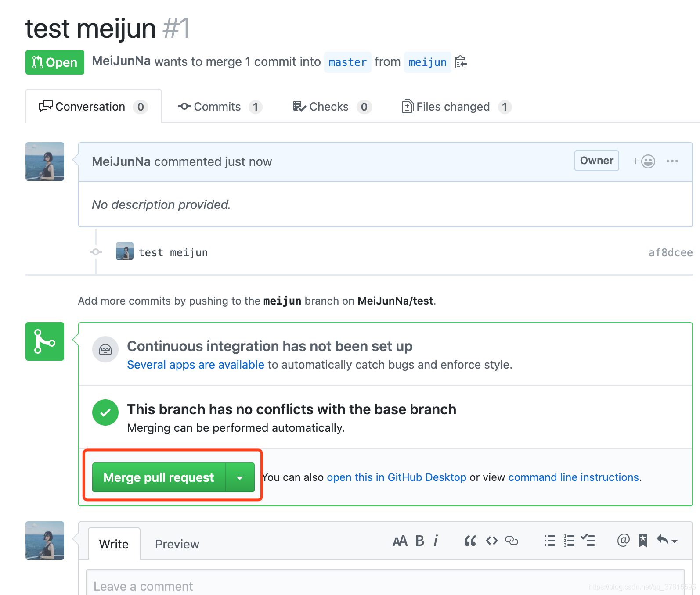Screen dimensions: 700x595
Task: Click the small avatar next to commit
Action: point(125,251)
